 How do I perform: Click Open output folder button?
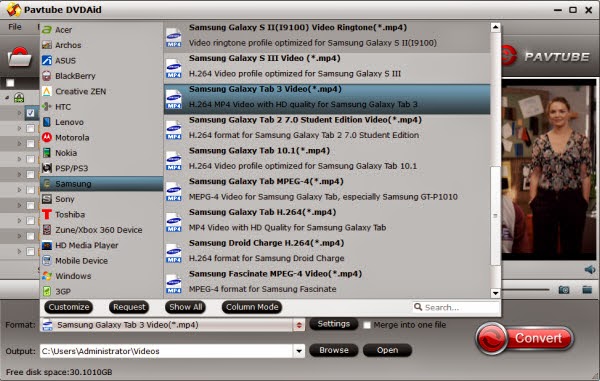tap(387, 350)
